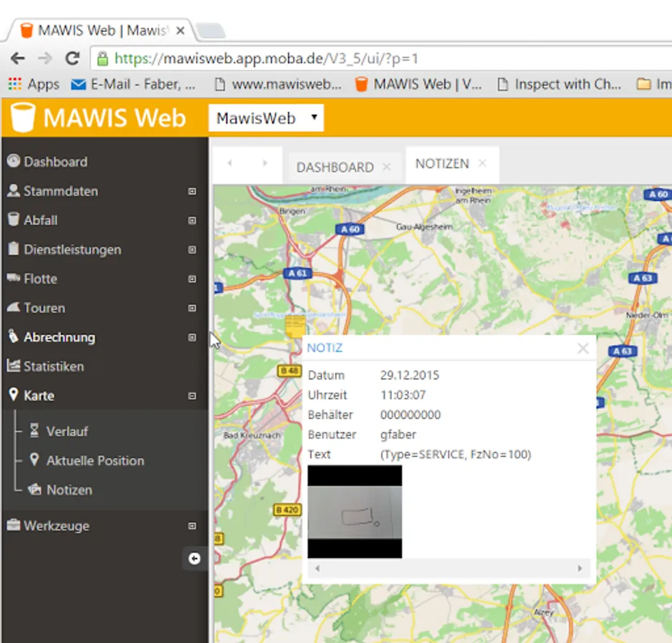Click the green padlock security icon
The image size is (672, 643).
[102, 59]
